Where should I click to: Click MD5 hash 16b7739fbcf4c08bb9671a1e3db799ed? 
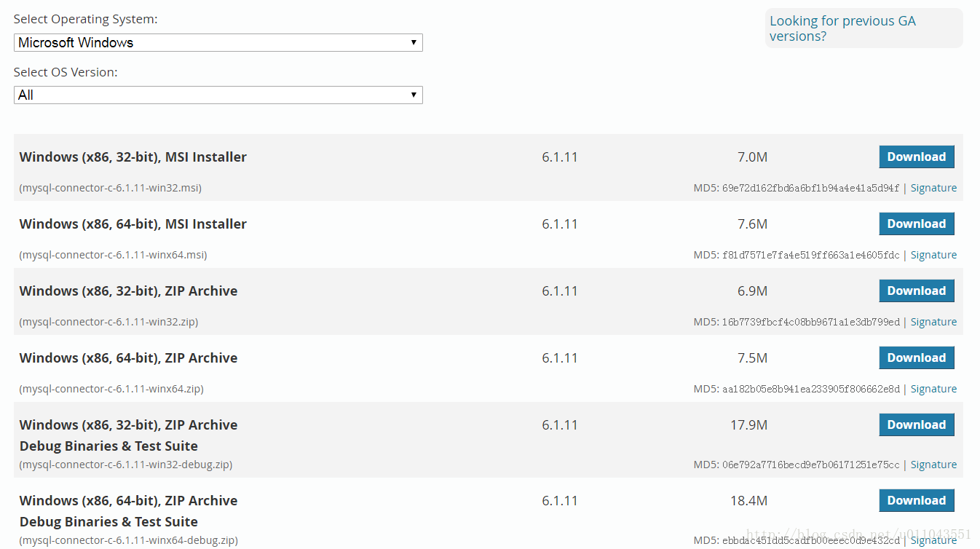[811, 322]
